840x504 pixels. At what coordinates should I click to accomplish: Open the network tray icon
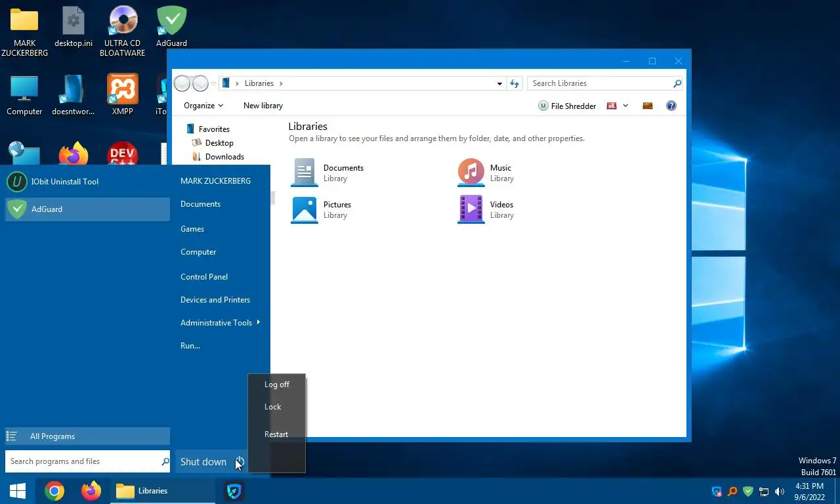(x=764, y=492)
